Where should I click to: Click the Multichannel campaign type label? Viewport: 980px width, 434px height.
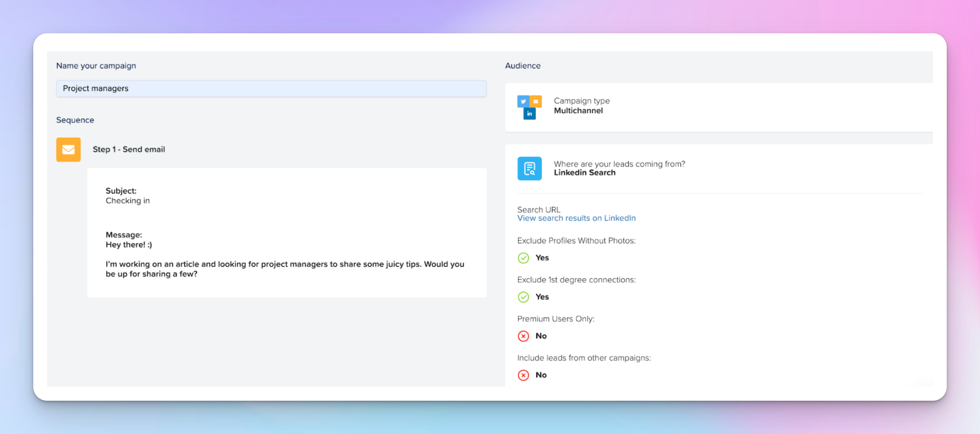tap(578, 111)
